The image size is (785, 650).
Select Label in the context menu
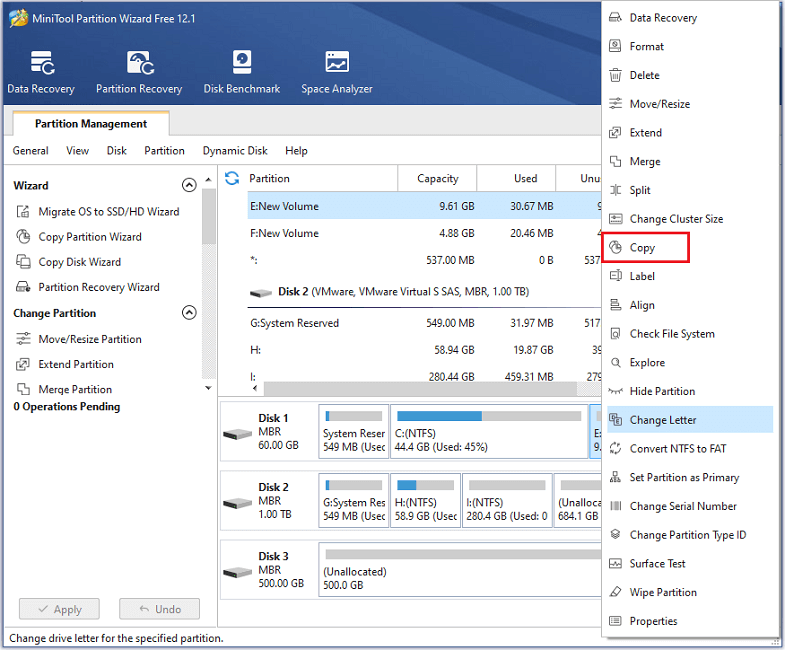click(x=690, y=276)
